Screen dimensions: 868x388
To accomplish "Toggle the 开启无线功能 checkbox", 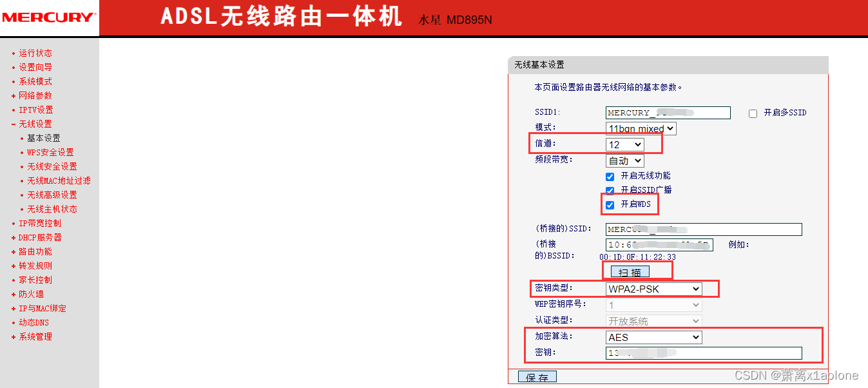I will 610,177.
